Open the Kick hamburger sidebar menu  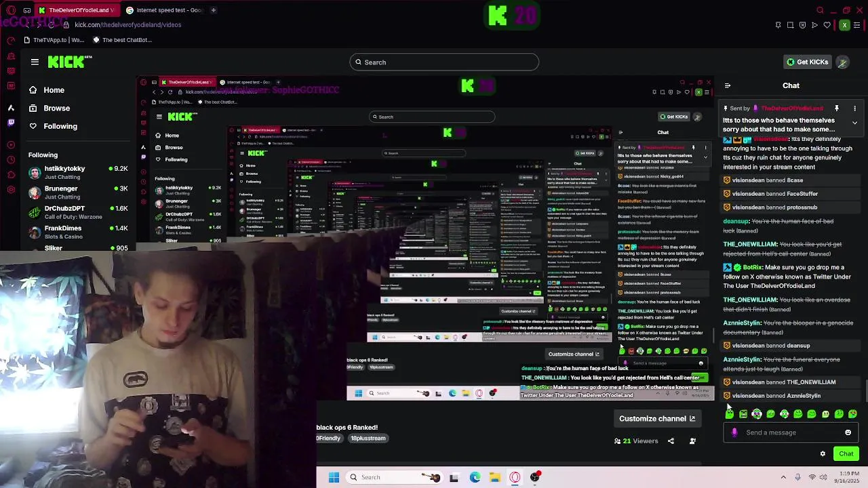(35, 62)
